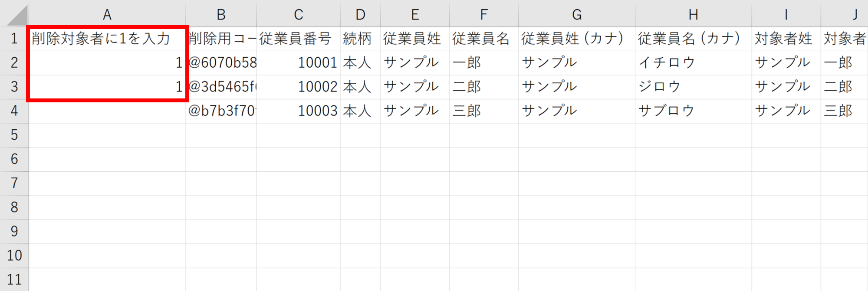Click the イチロウ cell

coord(693,63)
